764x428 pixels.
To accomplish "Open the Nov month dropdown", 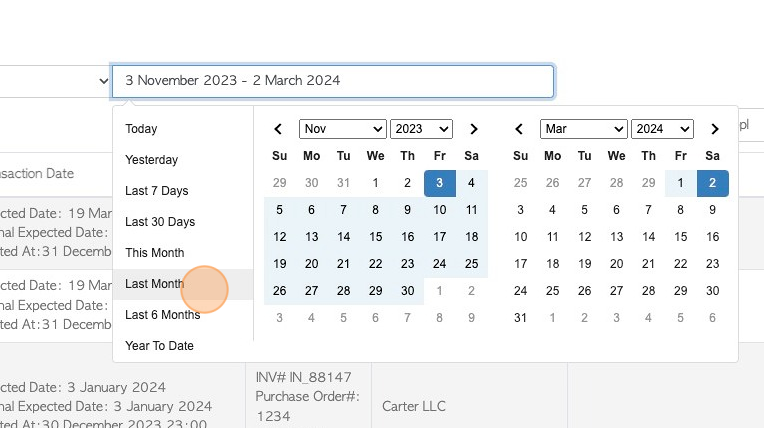I will pyautogui.click(x=343, y=129).
